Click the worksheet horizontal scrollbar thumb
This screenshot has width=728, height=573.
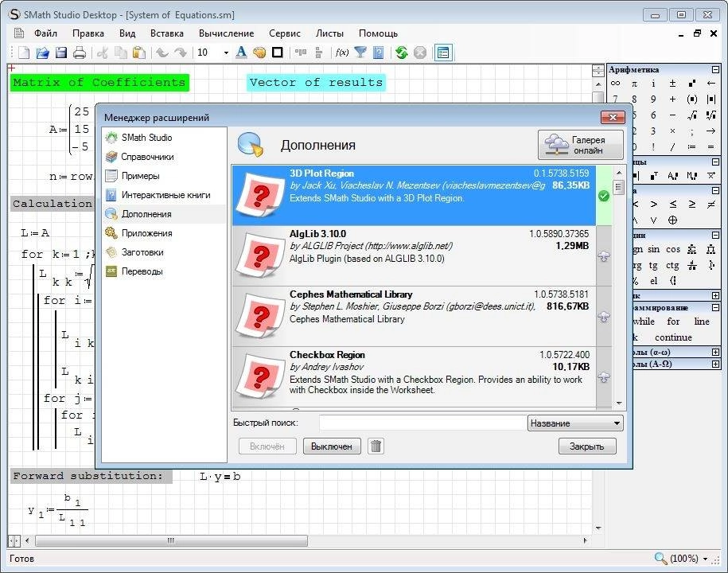tap(171, 540)
